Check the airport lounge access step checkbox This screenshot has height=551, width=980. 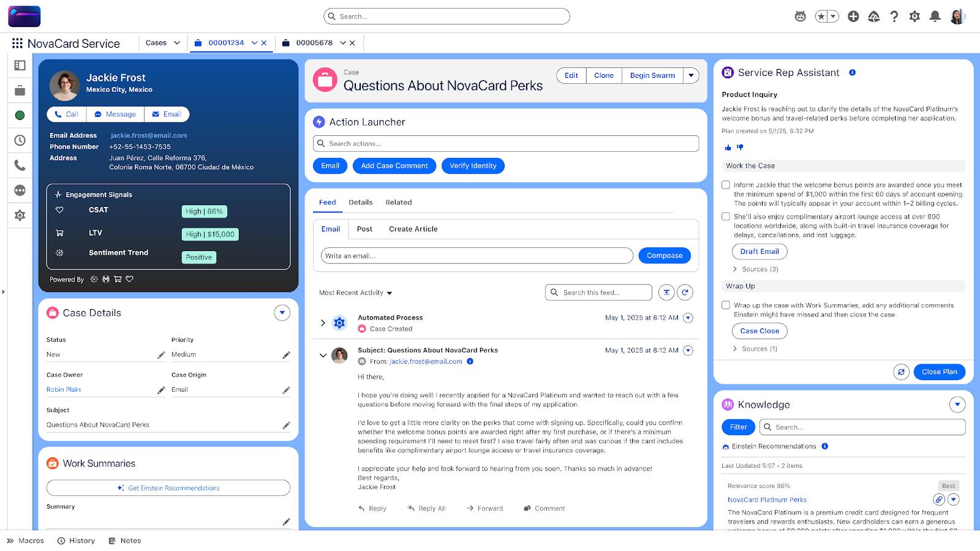click(x=726, y=217)
